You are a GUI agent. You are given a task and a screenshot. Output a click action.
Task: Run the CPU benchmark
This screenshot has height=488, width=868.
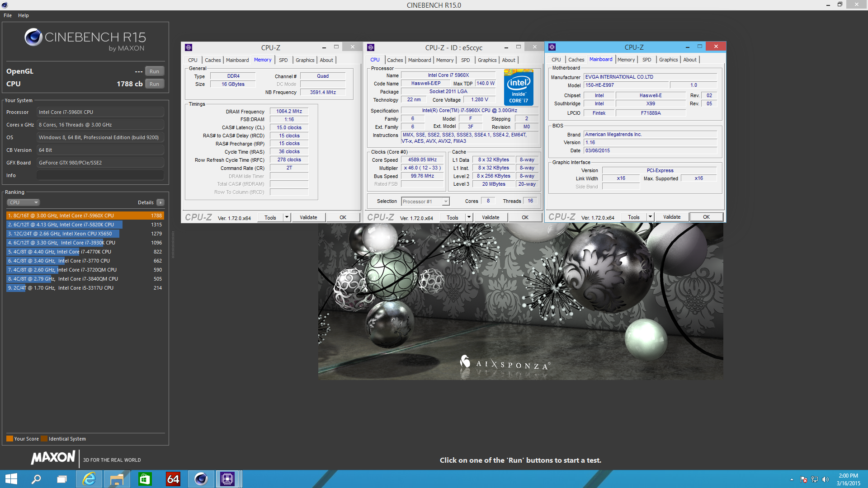[155, 84]
